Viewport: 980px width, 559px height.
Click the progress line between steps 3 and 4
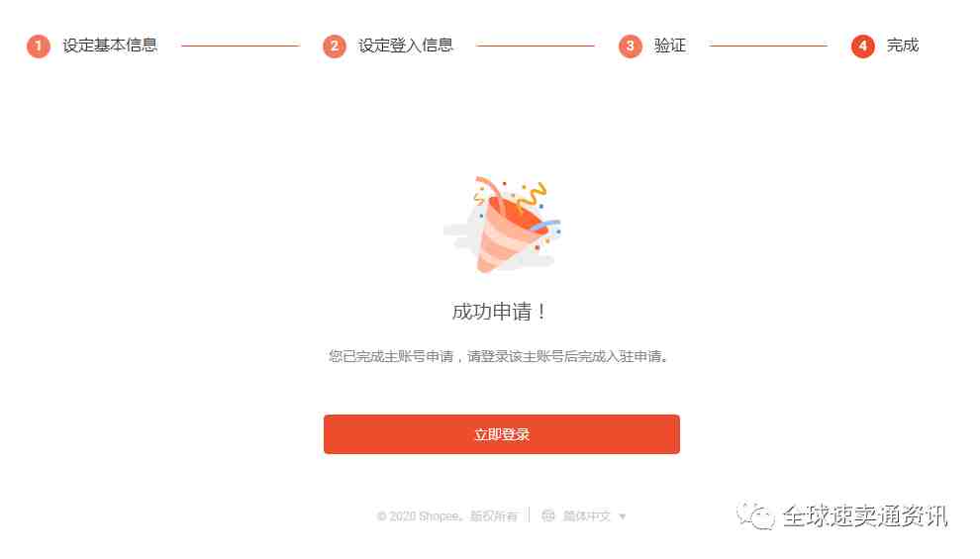coord(768,46)
